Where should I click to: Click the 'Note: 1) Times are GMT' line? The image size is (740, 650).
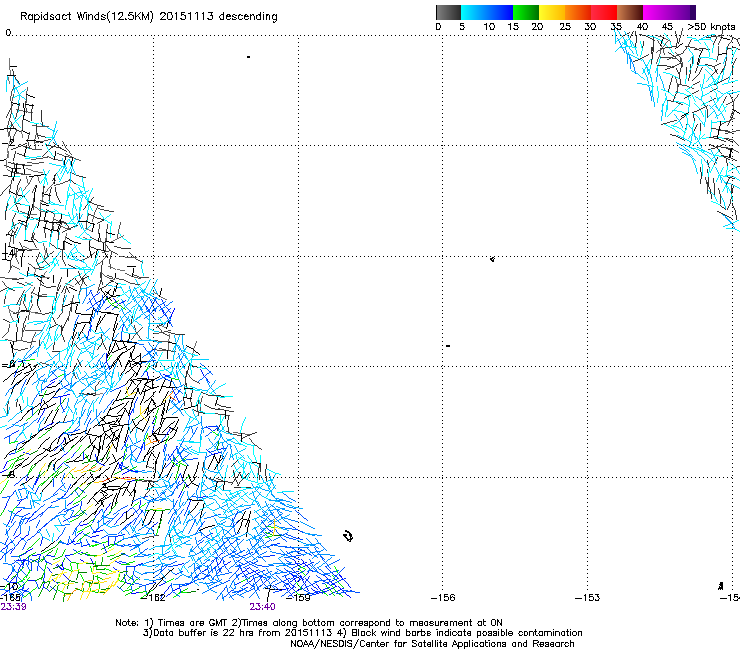pos(309,623)
